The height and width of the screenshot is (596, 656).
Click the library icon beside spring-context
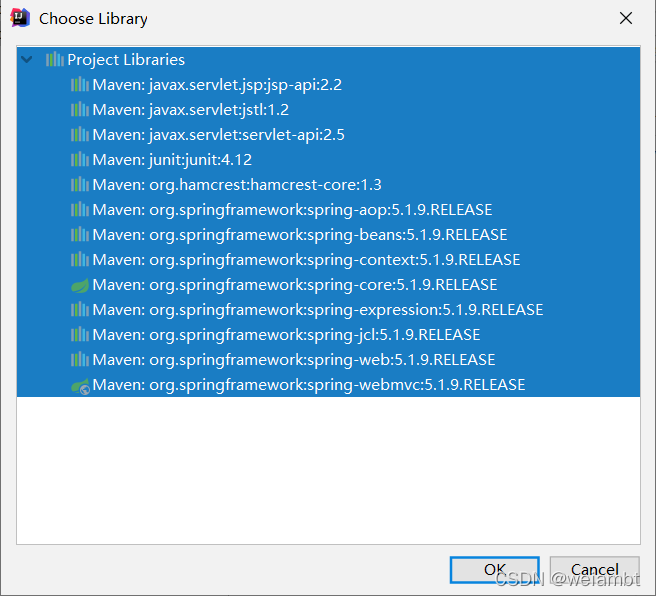point(79,260)
